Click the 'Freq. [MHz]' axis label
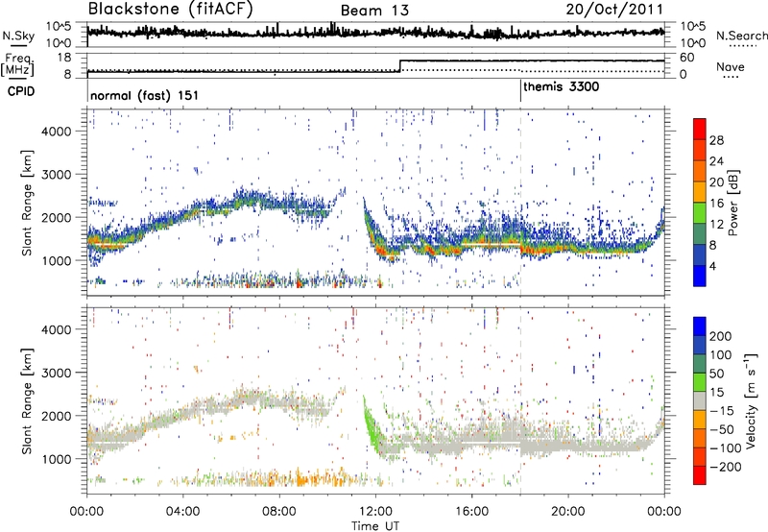 [x=17, y=65]
